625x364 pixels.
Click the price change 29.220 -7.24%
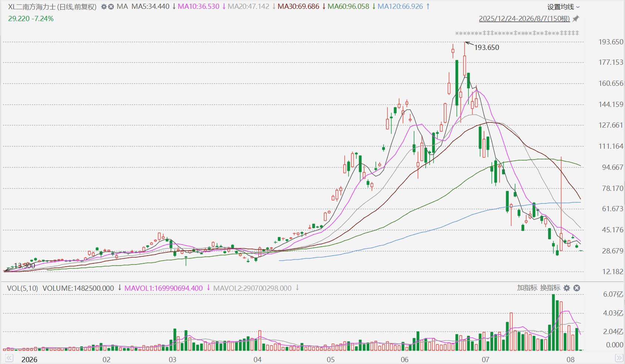[x=31, y=18]
